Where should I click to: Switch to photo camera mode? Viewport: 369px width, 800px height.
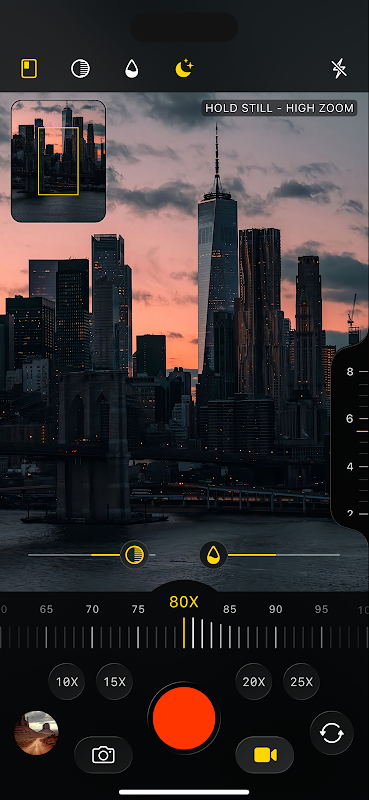point(103,755)
